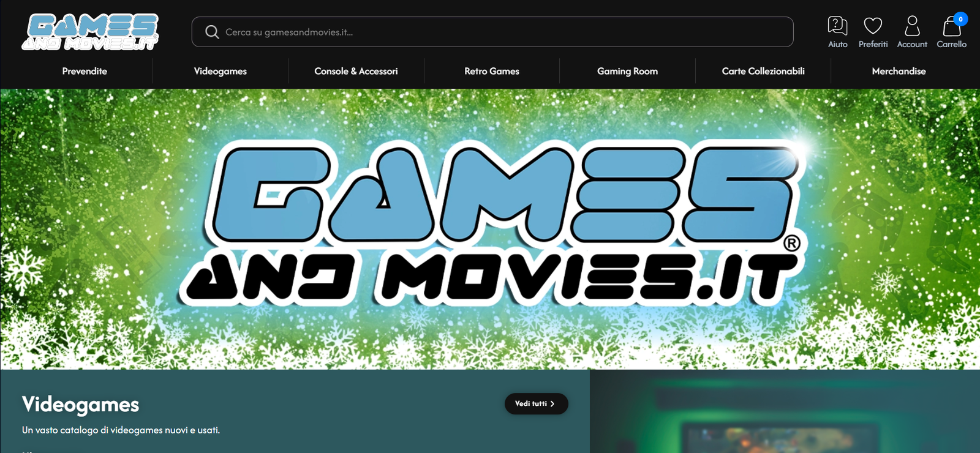Image resolution: width=980 pixels, height=453 pixels.
Task: Open the Prevendite menu
Action: click(85, 71)
